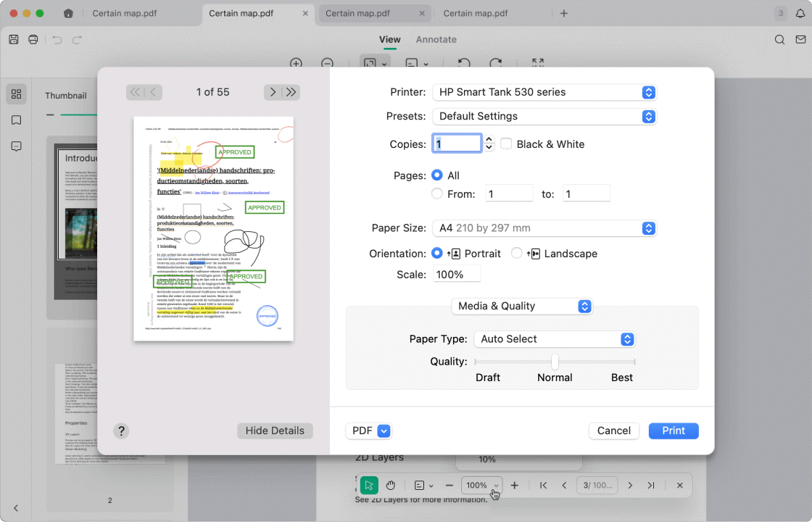
Task: Click the save icon in toolbar
Action: pyautogui.click(x=14, y=39)
